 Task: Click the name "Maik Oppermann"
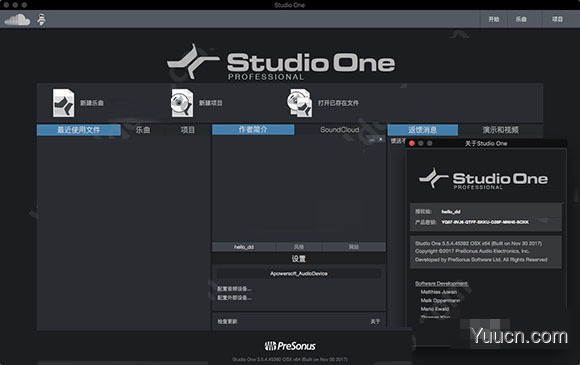[440, 300]
